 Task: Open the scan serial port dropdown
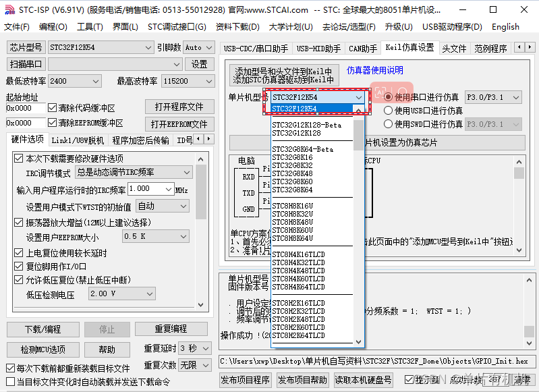pyautogui.click(x=115, y=64)
